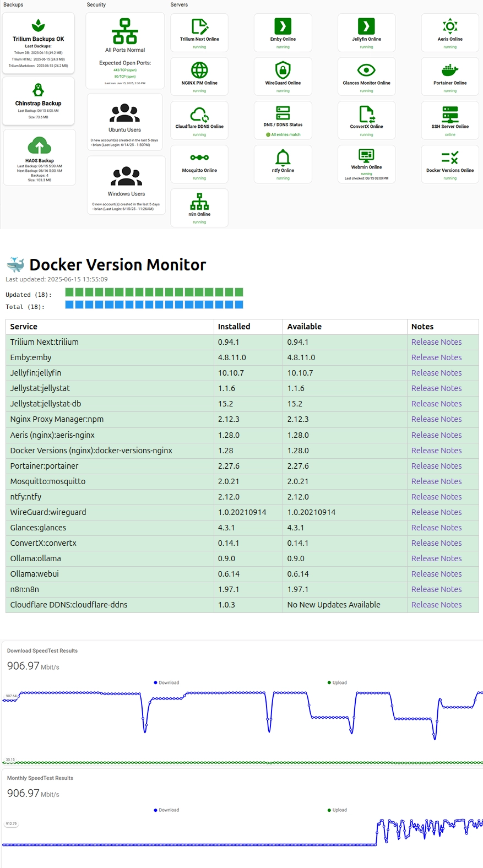Image resolution: width=483 pixels, height=868 pixels.
Task: Click the 'Glances:glances' service name
Action: click(x=38, y=528)
